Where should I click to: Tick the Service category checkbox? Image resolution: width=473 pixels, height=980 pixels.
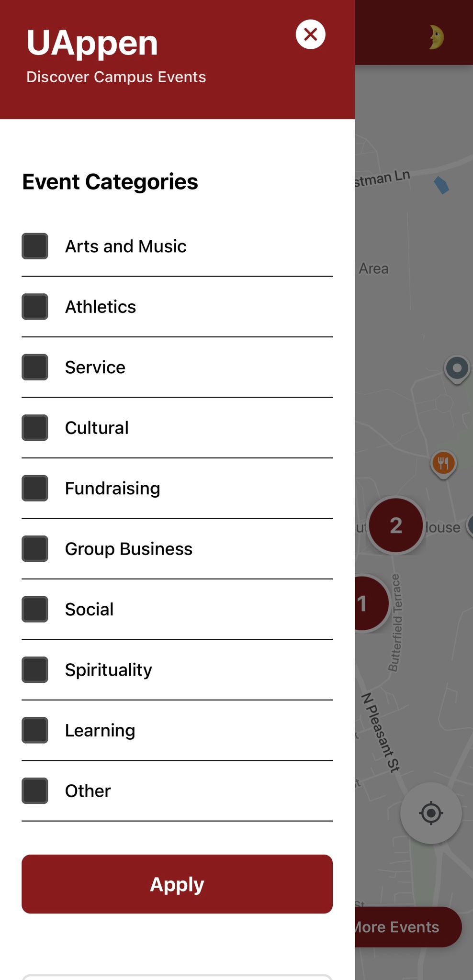click(35, 367)
